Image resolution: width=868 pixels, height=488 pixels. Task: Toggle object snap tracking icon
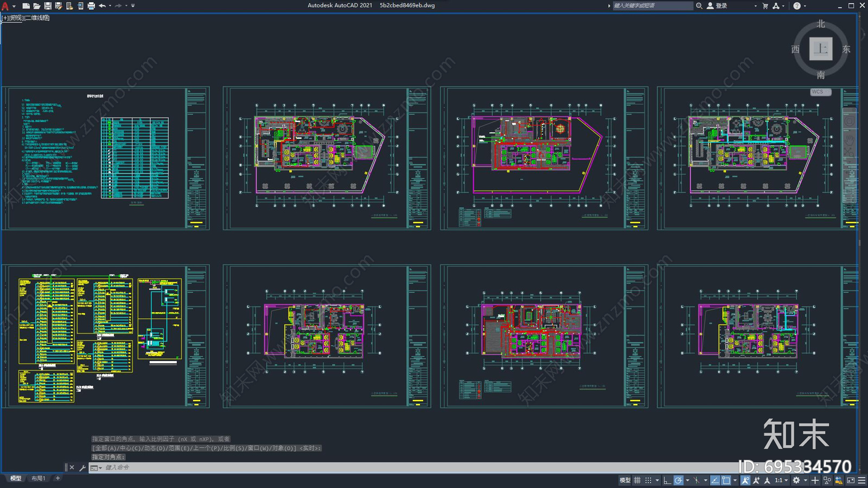click(715, 480)
